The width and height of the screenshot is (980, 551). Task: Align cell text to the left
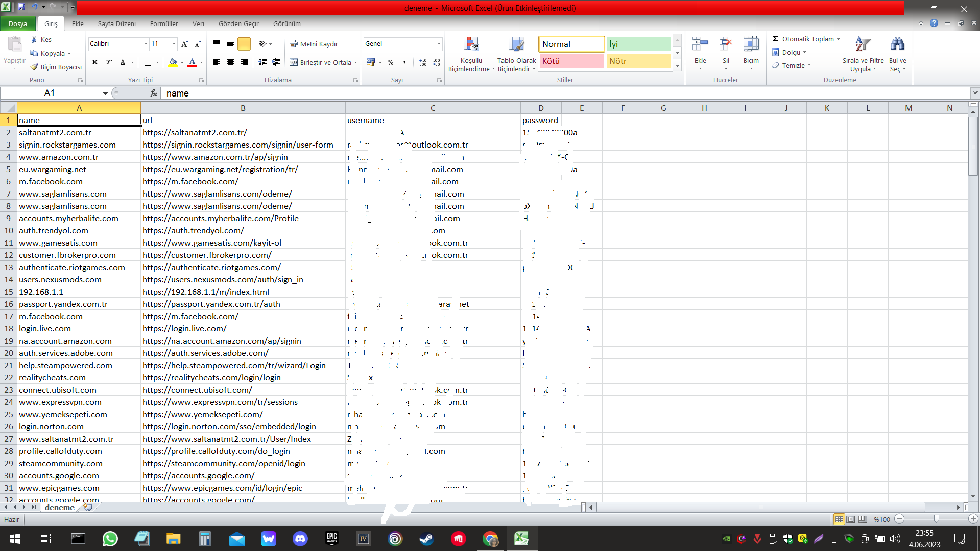217,62
